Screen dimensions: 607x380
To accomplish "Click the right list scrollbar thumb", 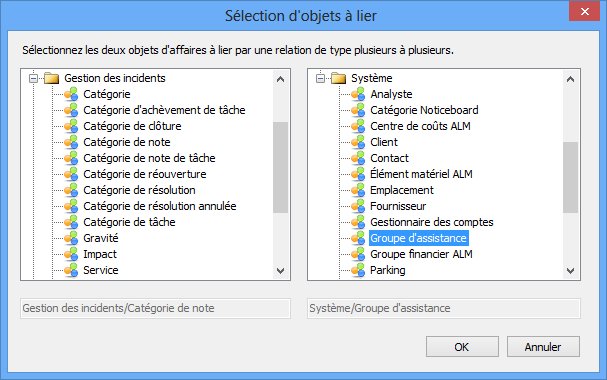I will [x=570, y=177].
